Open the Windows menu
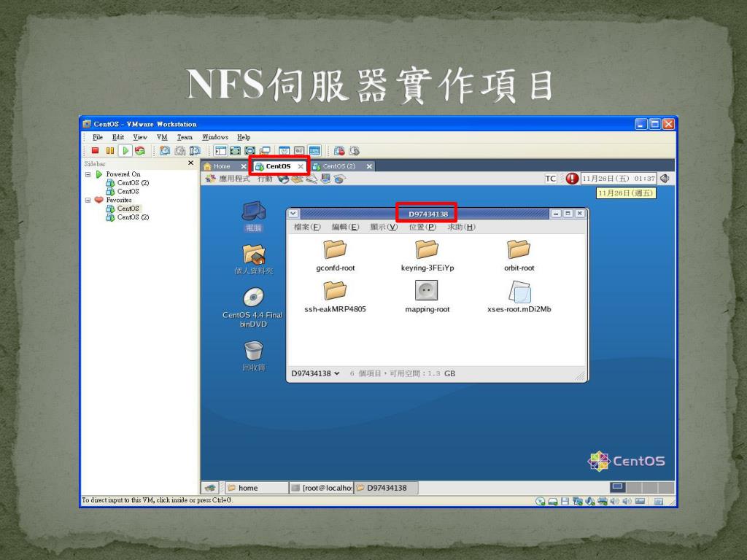The image size is (747, 560). point(215,137)
